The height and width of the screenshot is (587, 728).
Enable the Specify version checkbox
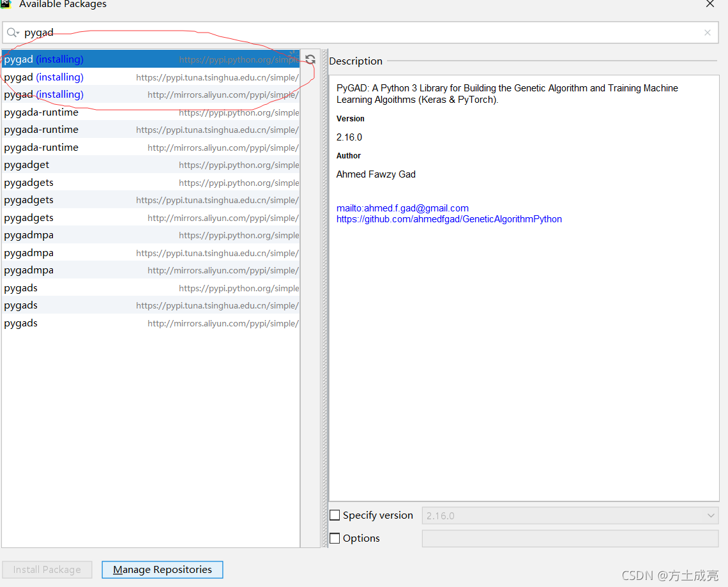coord(335,515)
